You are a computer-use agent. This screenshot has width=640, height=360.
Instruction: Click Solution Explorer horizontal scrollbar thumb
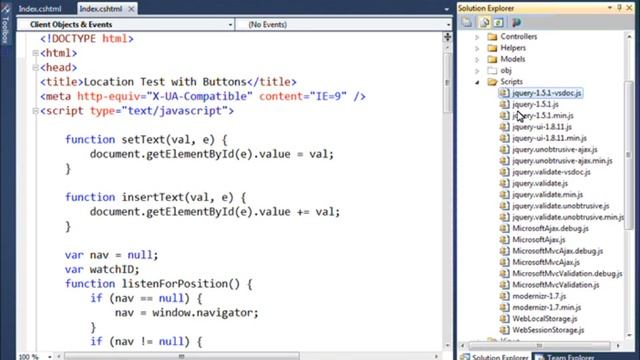coord(539,346)
